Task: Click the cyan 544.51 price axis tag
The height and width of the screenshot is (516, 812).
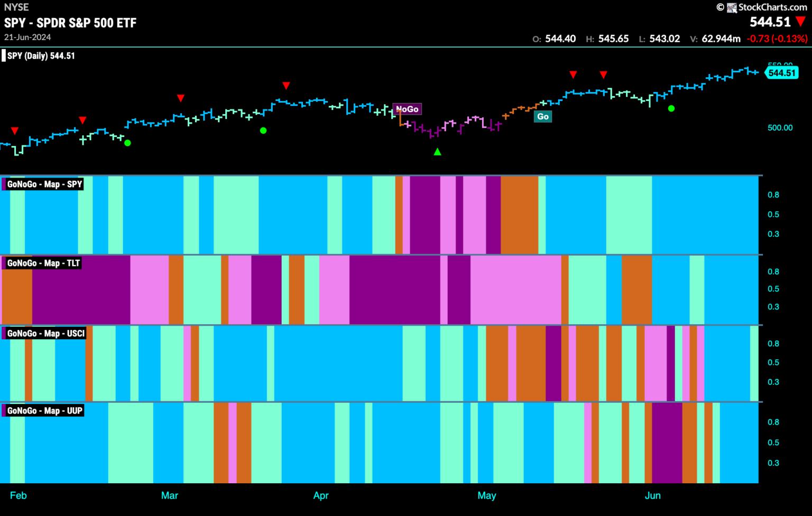Action: (782, 73)
